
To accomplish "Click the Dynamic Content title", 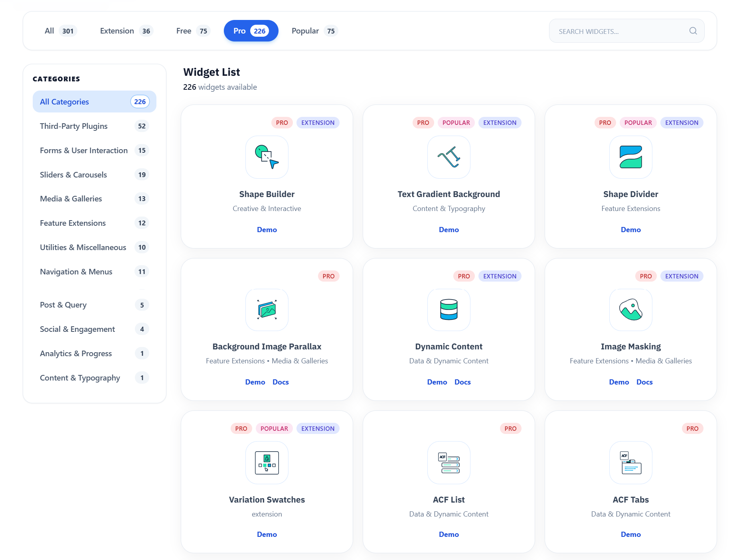I will (x=449, y=347).
